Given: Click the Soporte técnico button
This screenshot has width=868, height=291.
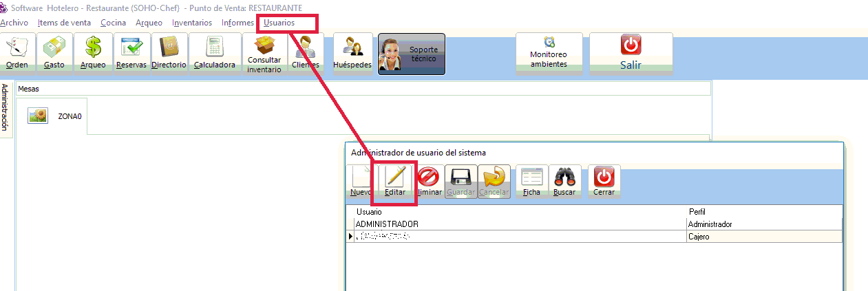Looking at the screenshot, I should coord(412,54).
